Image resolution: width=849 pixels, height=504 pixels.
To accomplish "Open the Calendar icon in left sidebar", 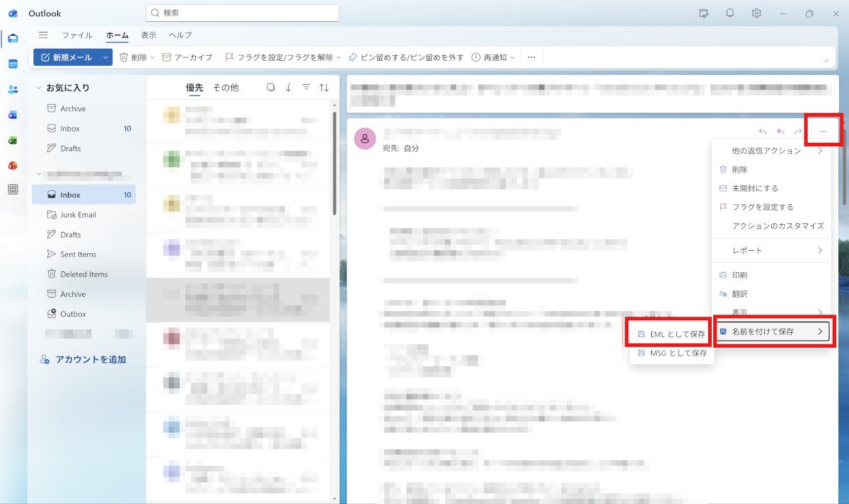I will (x=13, y=64).
